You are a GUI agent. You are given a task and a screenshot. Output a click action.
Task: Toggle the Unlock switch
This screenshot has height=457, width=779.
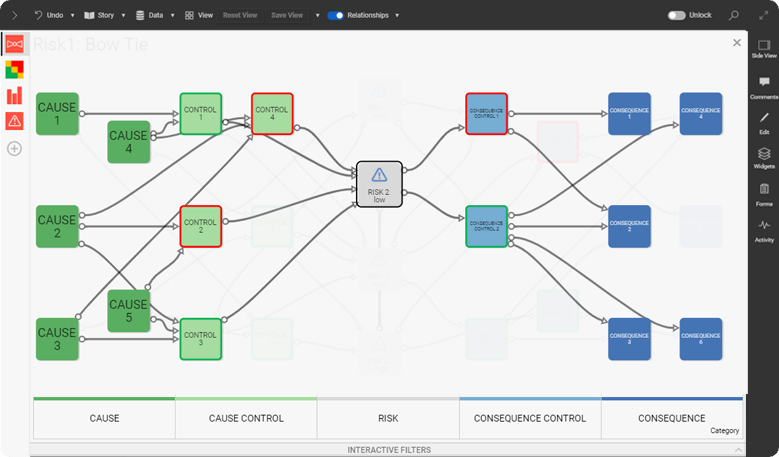tap(677, 15)
